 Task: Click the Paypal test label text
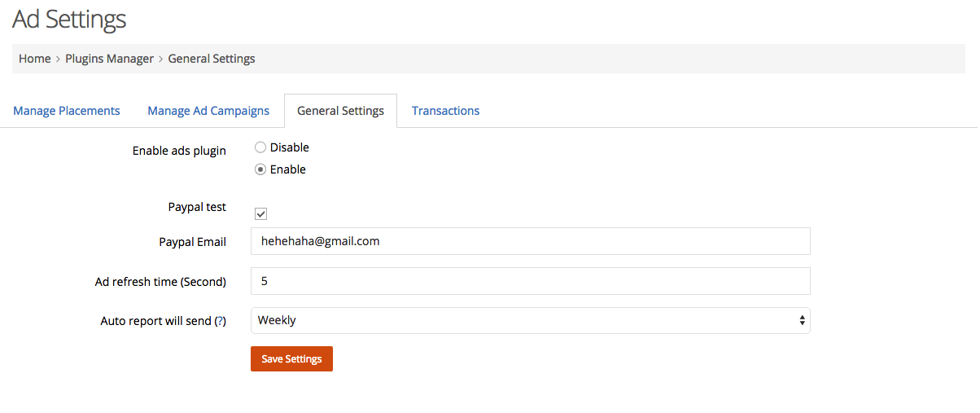pyautogui.click(x=197, y=207)
